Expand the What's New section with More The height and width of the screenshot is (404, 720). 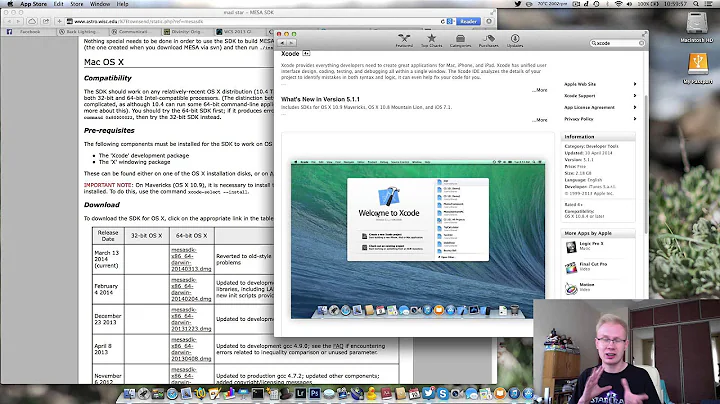coord(541,120)
